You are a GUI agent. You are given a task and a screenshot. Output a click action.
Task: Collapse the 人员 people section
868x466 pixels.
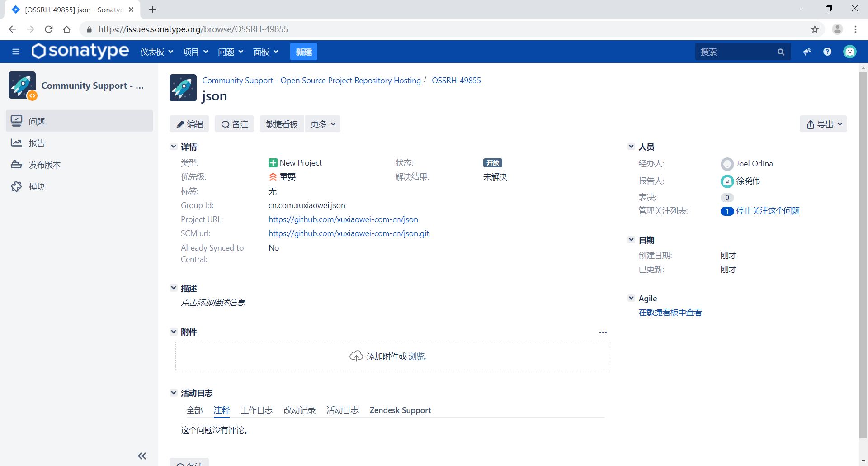coord(632,147)
